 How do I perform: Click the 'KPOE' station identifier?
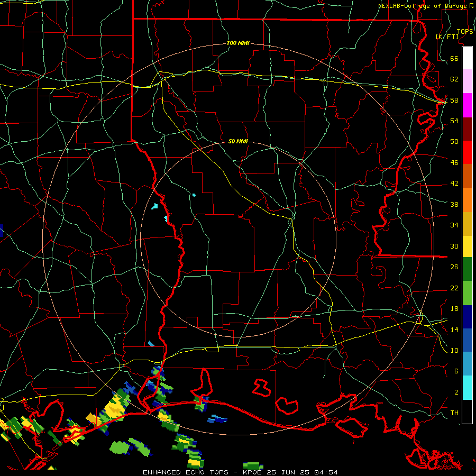253,472
